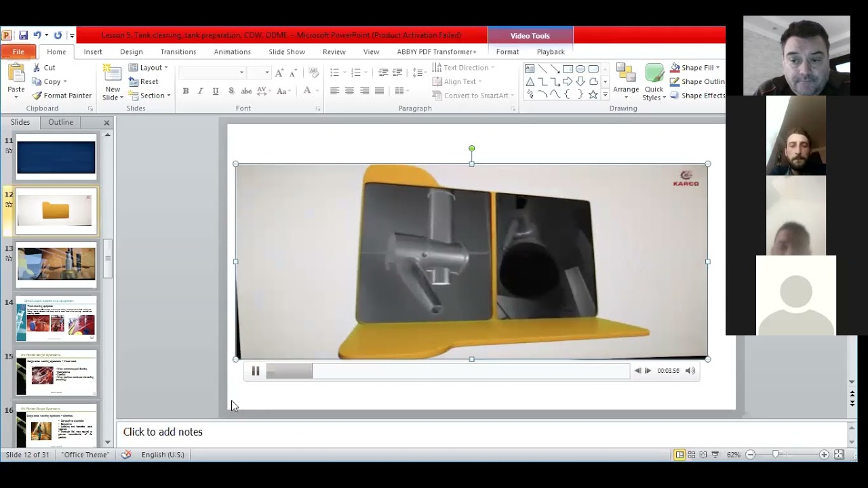Viewport: 868px width, 488px height.
Task: Click the Font Color icon
Action: 307,91
